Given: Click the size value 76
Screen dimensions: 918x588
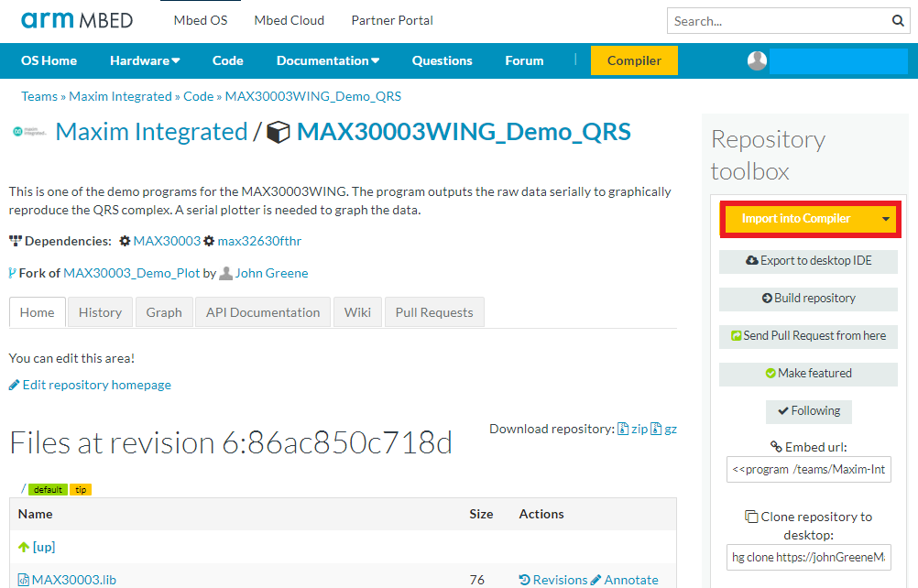Looking at the screenshot, I should [x=476, y=580].
